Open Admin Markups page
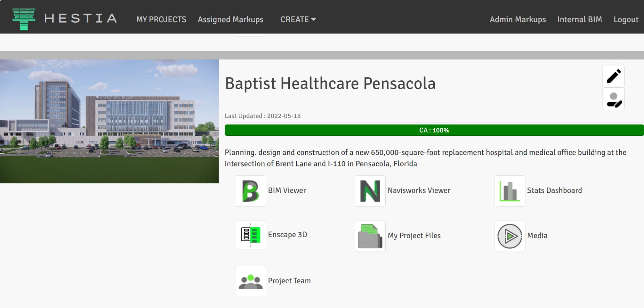The image size is (644, 308). pos(518,19)
